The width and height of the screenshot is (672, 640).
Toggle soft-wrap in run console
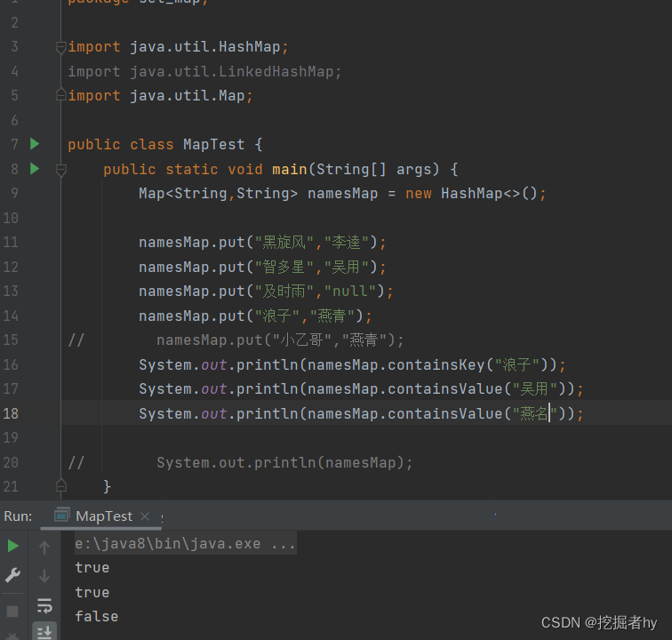(44, 605)
